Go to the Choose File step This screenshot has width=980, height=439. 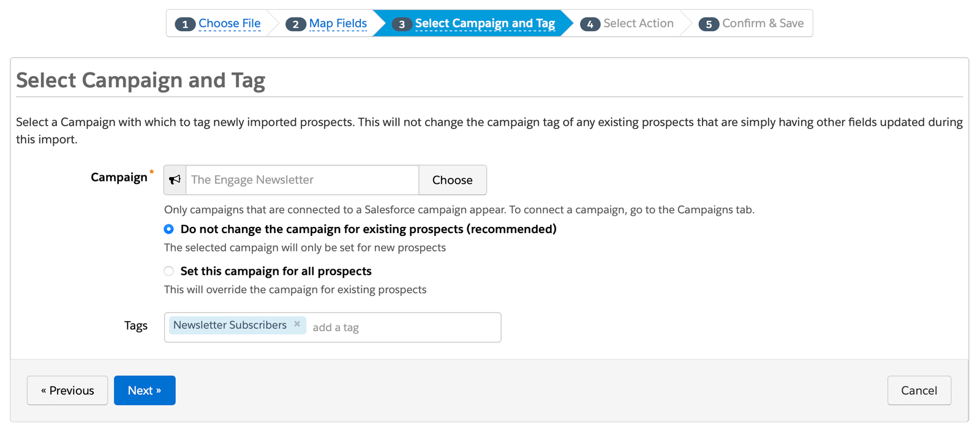point(230,23)
